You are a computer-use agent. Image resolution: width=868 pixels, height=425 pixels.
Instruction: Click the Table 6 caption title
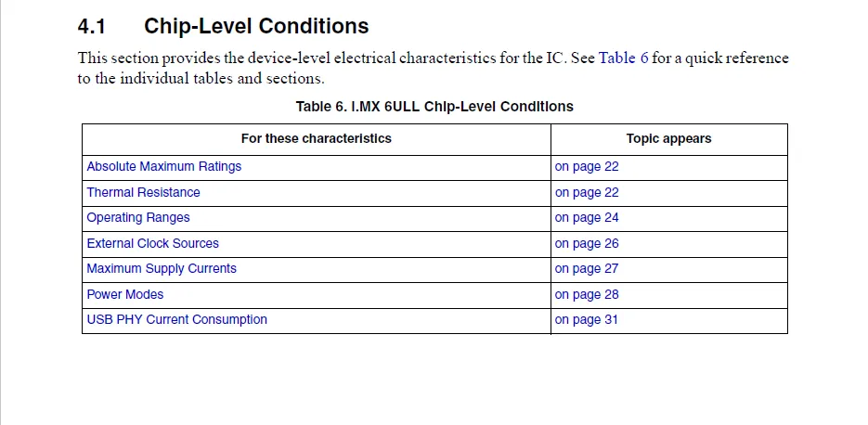click(434, 107)
